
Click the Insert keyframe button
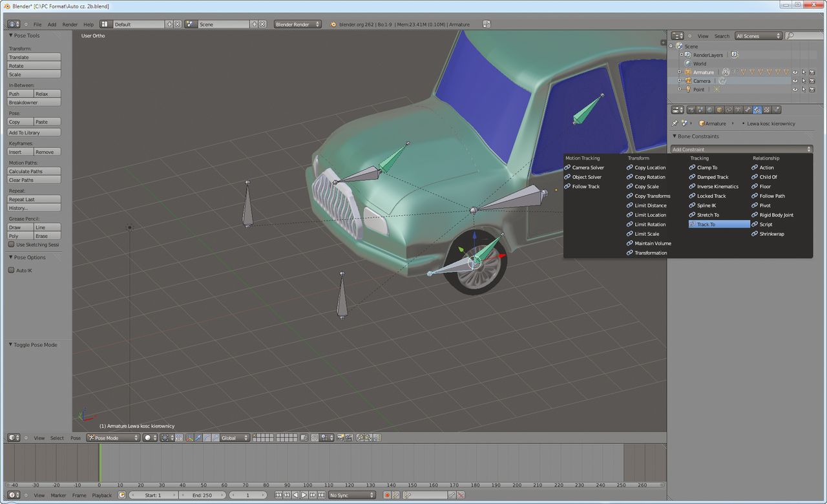(x=20, y=152)
